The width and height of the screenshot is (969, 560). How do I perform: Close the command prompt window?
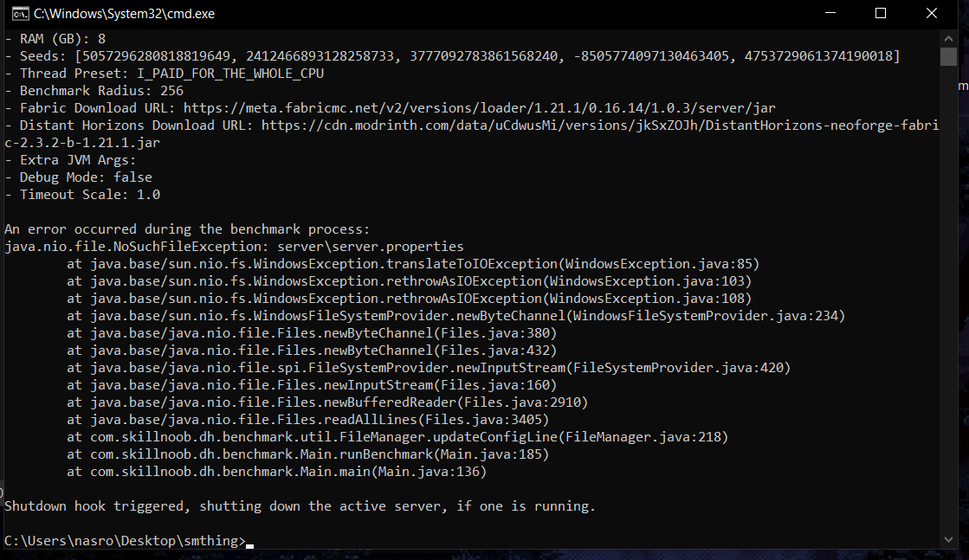point(931,13)
